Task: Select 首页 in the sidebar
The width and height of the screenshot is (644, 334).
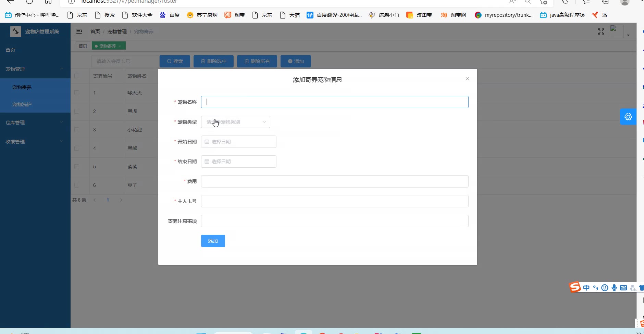Action: (x=35, y=50)
